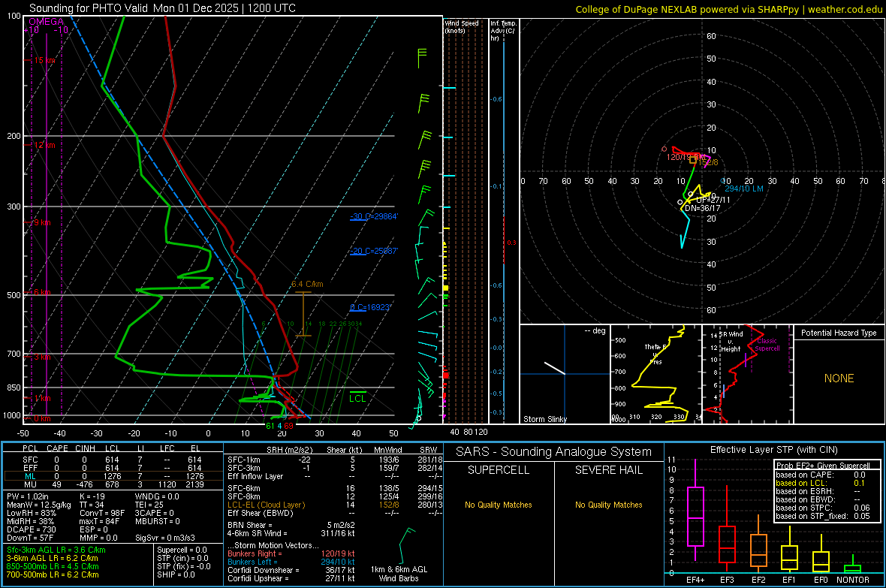This screenshot has width=886, height=588.
Task: Click the 'ConvT = 98F' value
Action: click(x=102, y=514)
